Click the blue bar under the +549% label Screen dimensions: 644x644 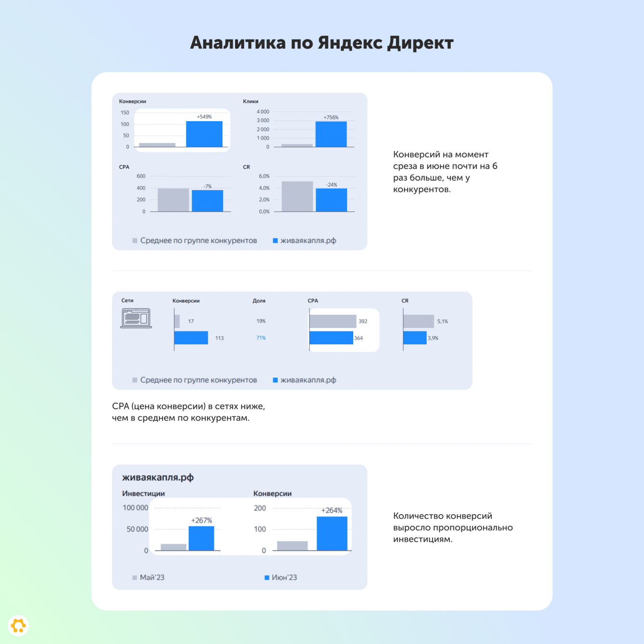click(204, 134)
